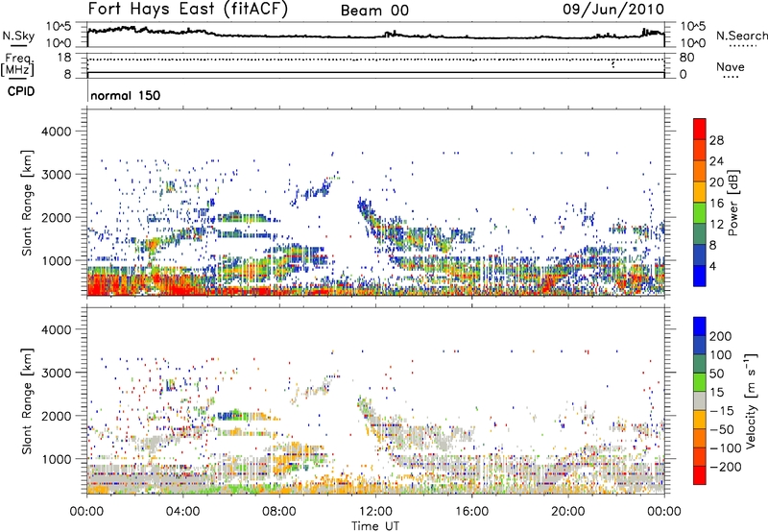Click the left '10^5' sky noise axis value
This screenshot has width=768, height=532.
(59, 27)
